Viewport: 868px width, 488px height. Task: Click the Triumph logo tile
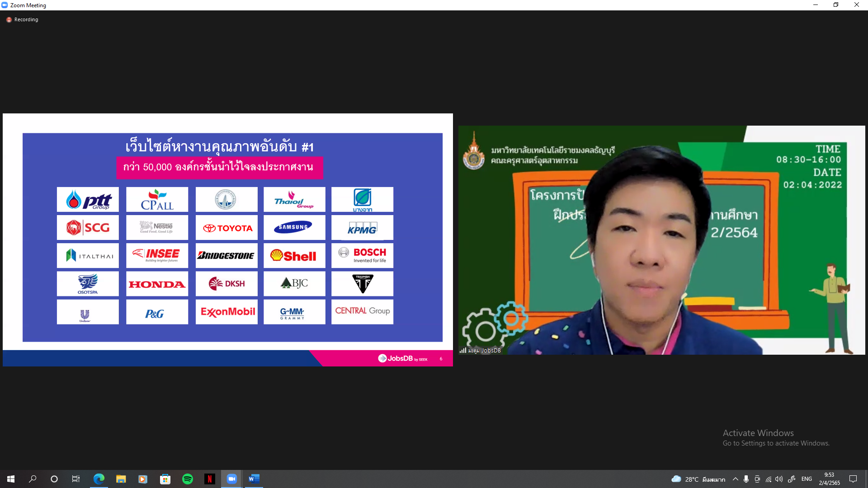pos(362,284)
